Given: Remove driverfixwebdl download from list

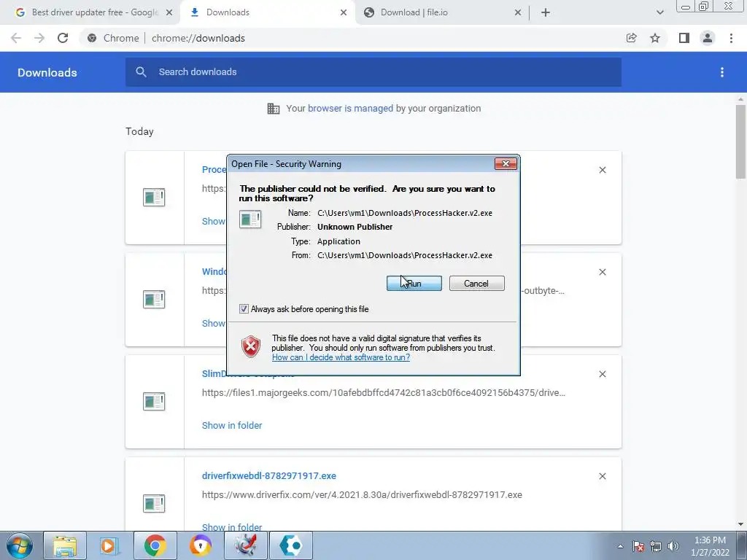Looking at the screenshot, I should click(602, 476).
